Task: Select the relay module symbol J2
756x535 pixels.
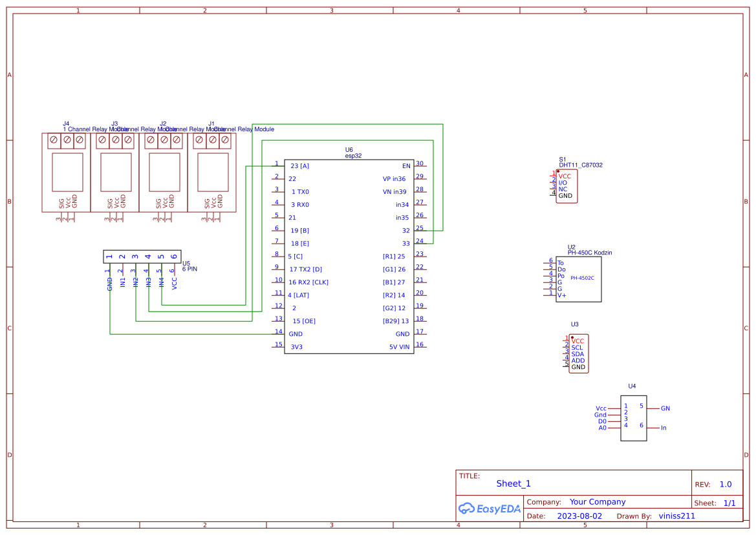Action: (x=163, y=171)
